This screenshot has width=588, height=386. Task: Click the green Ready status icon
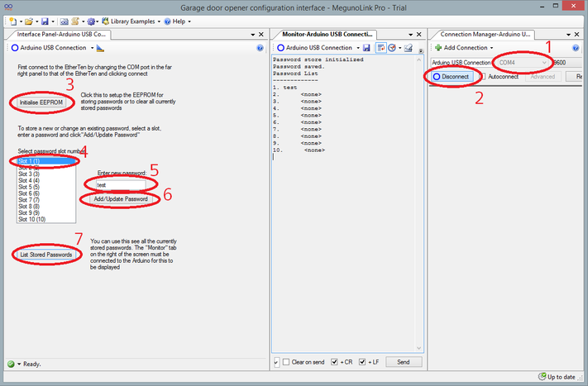click(11, 364)
